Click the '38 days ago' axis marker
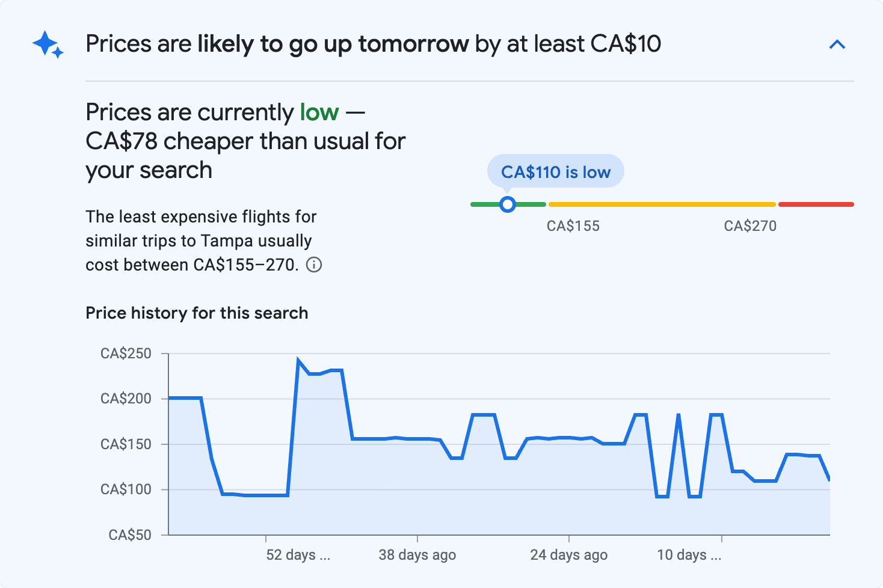 [x=417, y=554]
